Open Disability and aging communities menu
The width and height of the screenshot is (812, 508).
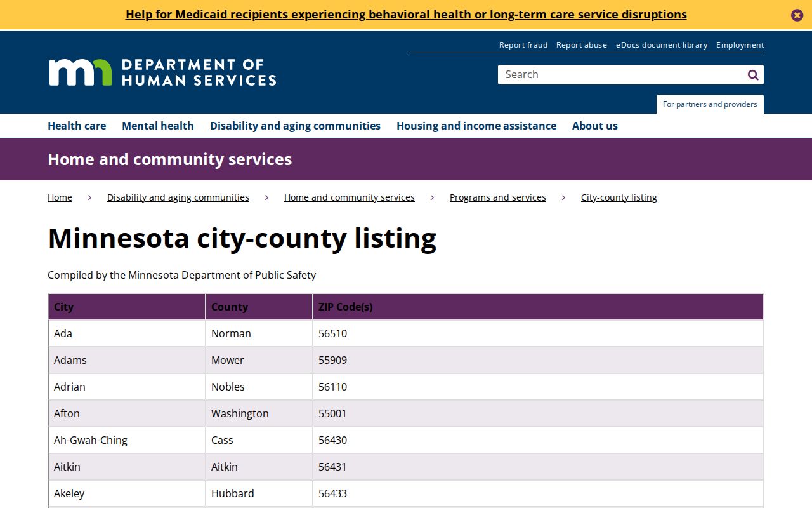(x=295, y=126)
